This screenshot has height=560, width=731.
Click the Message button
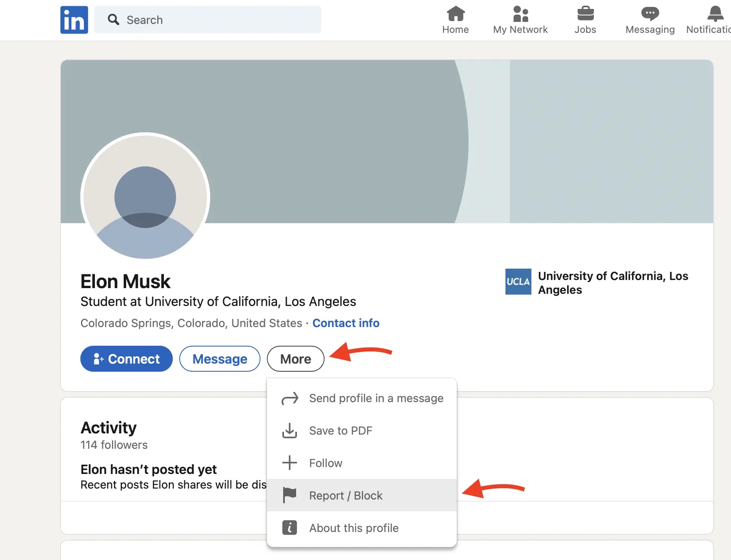219,359
